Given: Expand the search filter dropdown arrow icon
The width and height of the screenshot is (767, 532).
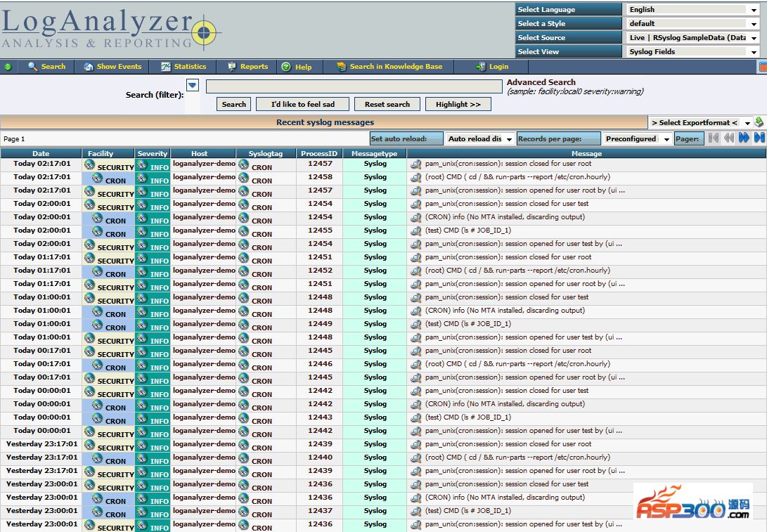Looking at the screenshot, I should tap(193, 85).
